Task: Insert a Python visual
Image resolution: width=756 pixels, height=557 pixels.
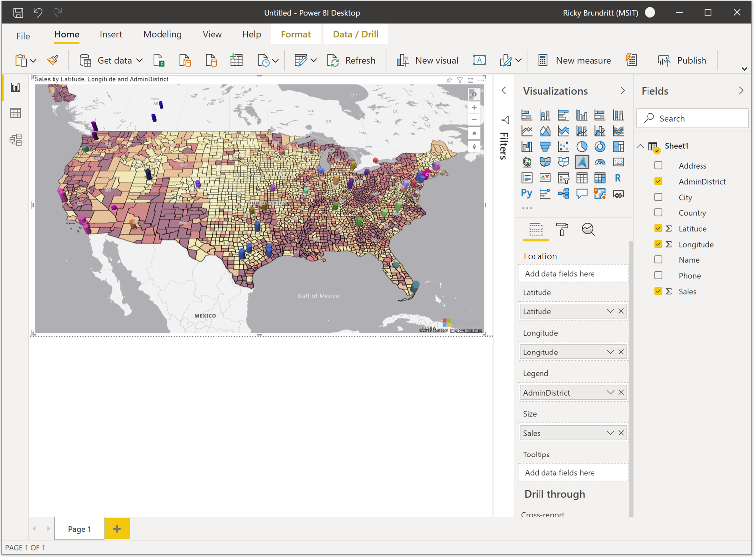Action: [x=527, y=193]
